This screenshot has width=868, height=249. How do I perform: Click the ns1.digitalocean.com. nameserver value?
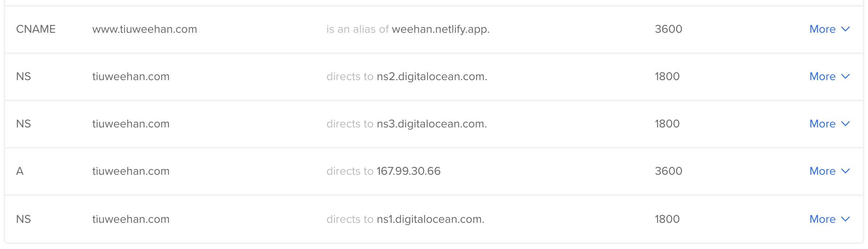tap(430, 219)
